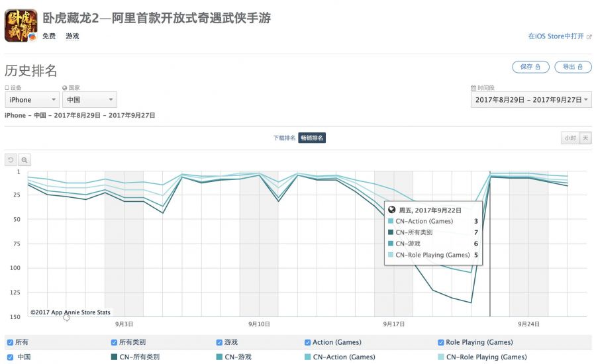Click the CN-Role Playing (Games) tooltip row
Screen dimensions: 596x364
pos(433,255)
